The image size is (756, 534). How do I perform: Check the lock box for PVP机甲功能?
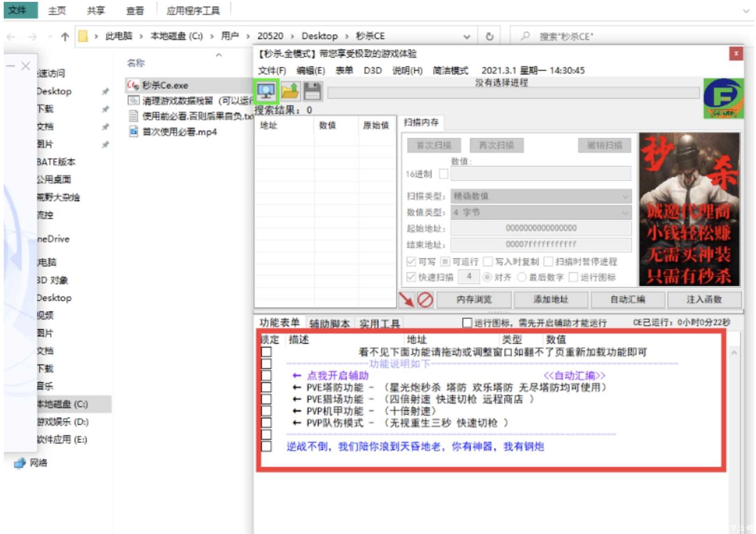[266, 411]
